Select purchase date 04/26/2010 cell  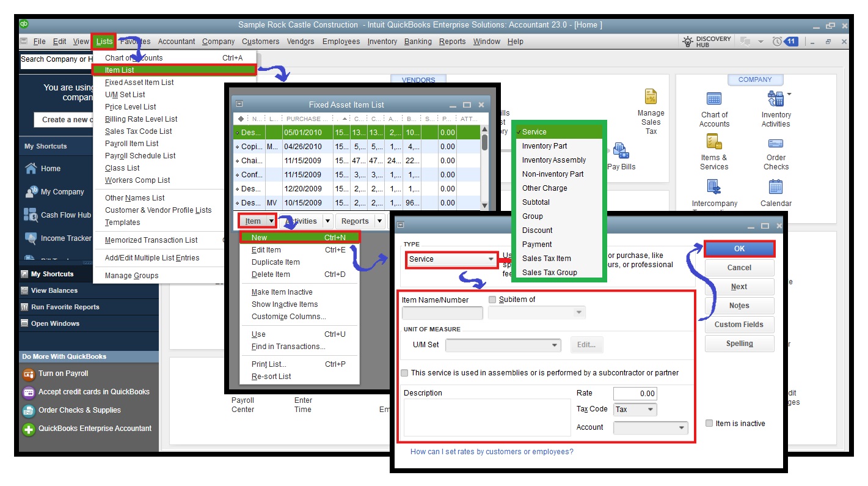[307, 146]
